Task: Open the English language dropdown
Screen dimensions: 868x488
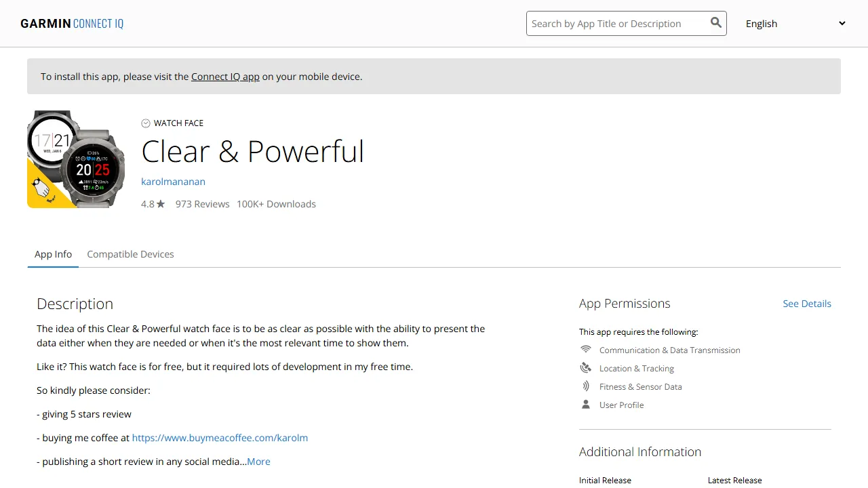Action: (x=795, y=24)
